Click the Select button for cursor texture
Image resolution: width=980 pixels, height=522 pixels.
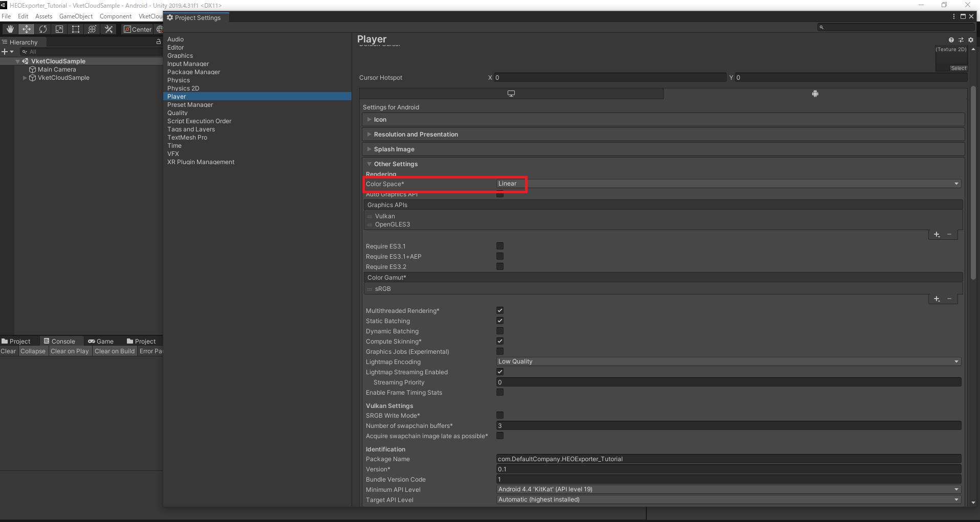(x=958, y=69)
